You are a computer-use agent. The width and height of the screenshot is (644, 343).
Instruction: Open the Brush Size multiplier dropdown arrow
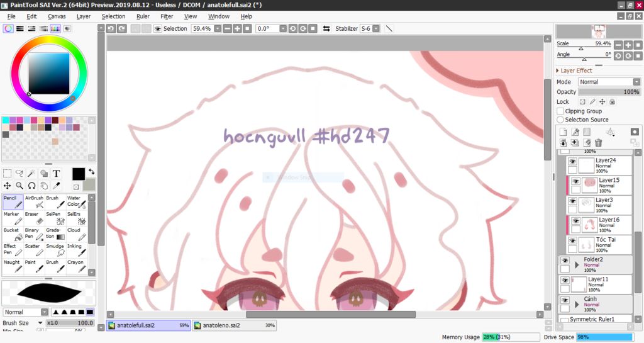40,323
